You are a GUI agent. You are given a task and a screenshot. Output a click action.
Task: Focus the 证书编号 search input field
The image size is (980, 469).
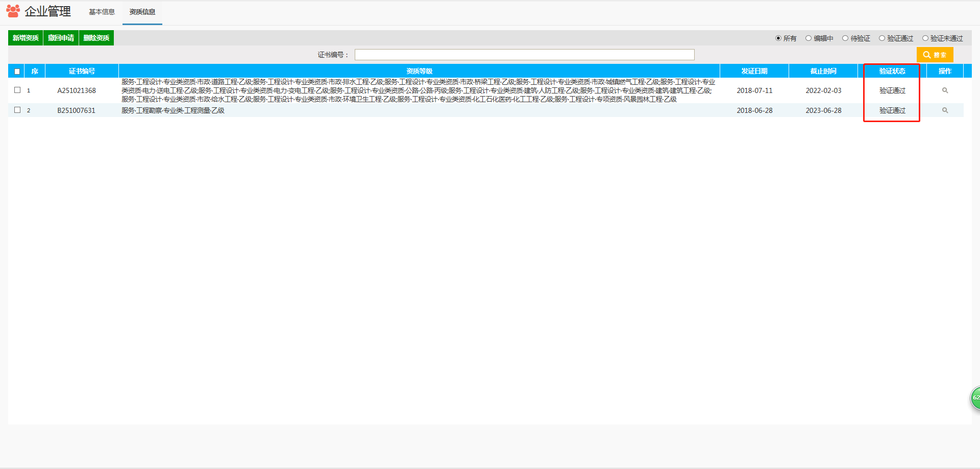point(524,55)
